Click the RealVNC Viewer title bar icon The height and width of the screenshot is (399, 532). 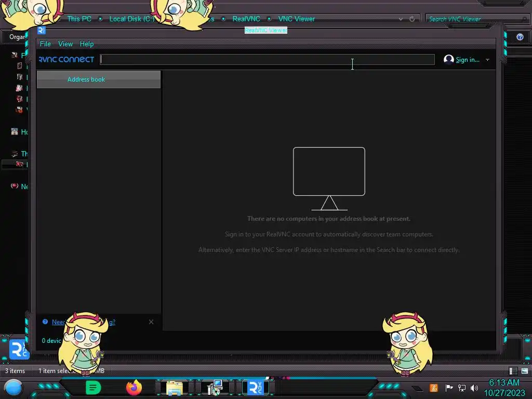tap(42, 30)
